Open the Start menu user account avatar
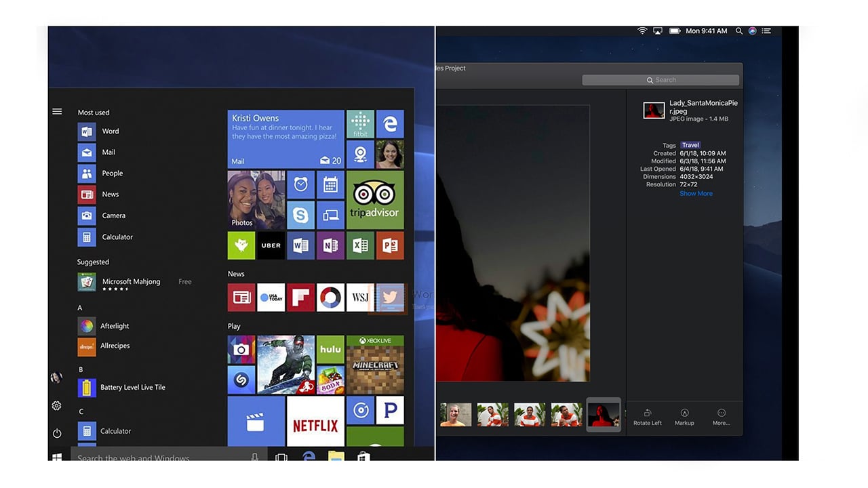Viewport: 868px width, 488px height. 57,378
